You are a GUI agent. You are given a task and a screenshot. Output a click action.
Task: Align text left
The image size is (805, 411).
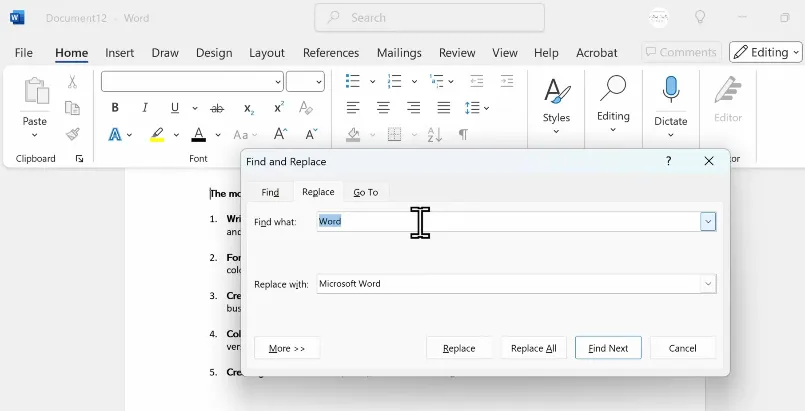click(x=353, y=107)
